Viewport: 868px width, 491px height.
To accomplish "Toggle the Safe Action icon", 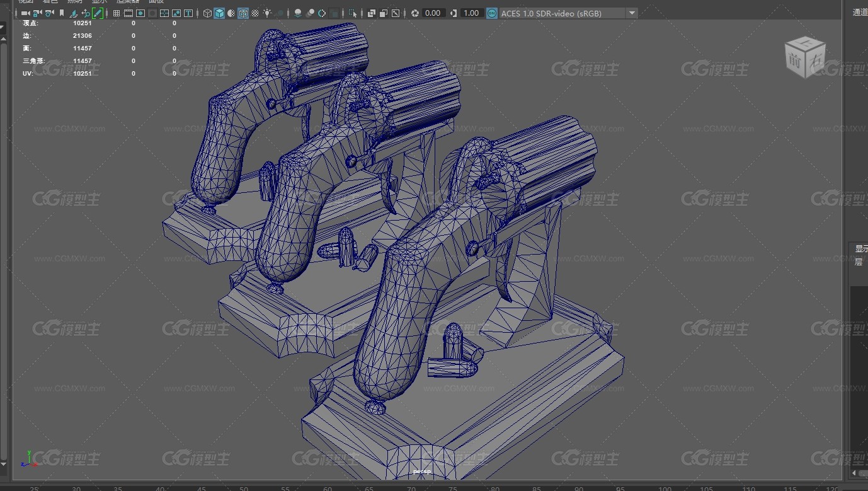I will point(176,13).
